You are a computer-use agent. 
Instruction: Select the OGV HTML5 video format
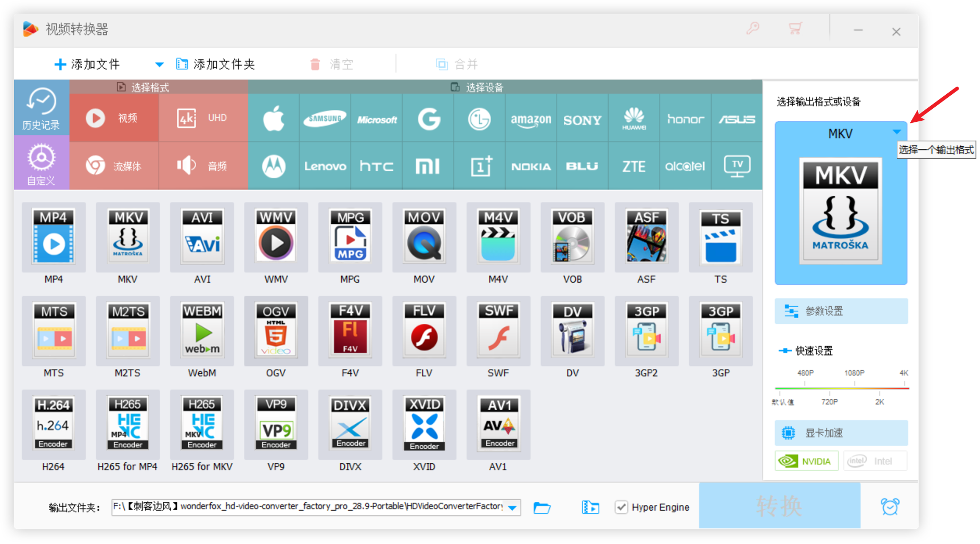(x=276, y=331)
